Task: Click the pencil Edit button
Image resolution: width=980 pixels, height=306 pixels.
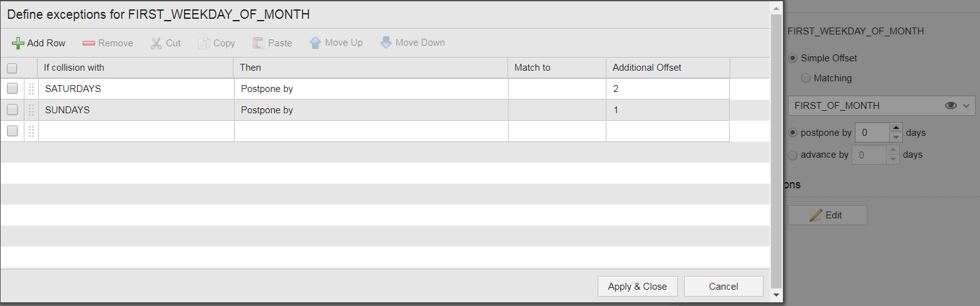Action: tap(827, 215)
